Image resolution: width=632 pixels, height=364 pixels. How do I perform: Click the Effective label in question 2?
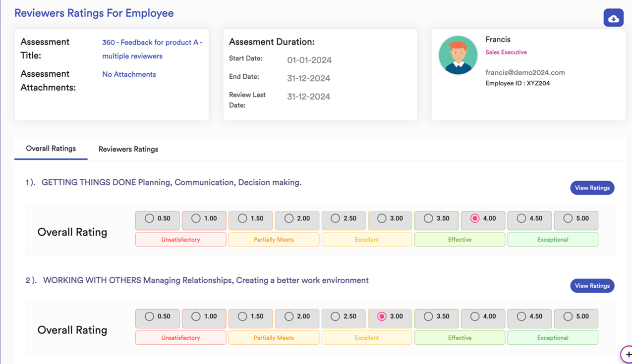tap(460, 338)
